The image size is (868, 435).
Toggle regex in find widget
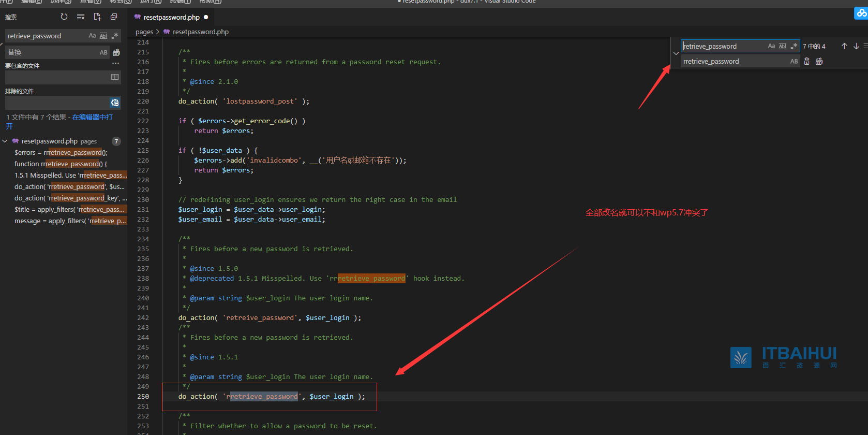pos(794,46)
